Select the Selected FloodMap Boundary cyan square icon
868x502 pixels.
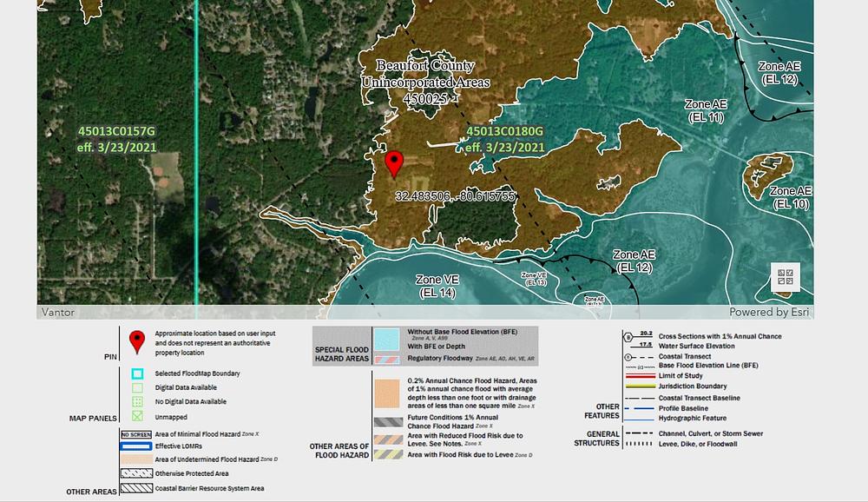[137, 373]
